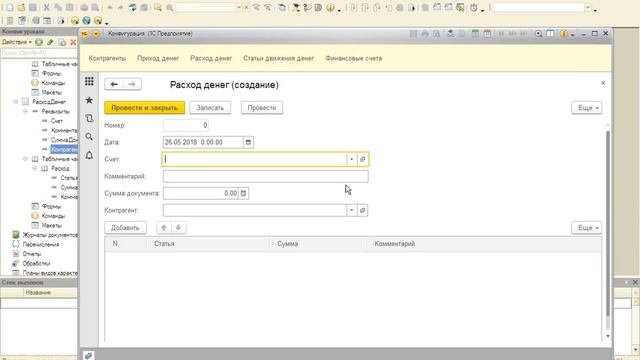The height and width of the screenshot is (360, 640).
Task: Click zoom magnifier icon in 1C title bar
Action: [538, 34]
